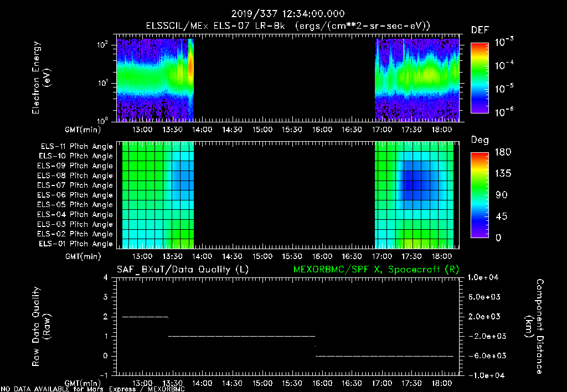The image size is (567, 392).
Task: Click the 10^-3 DEF scale value
Action: 504,42
